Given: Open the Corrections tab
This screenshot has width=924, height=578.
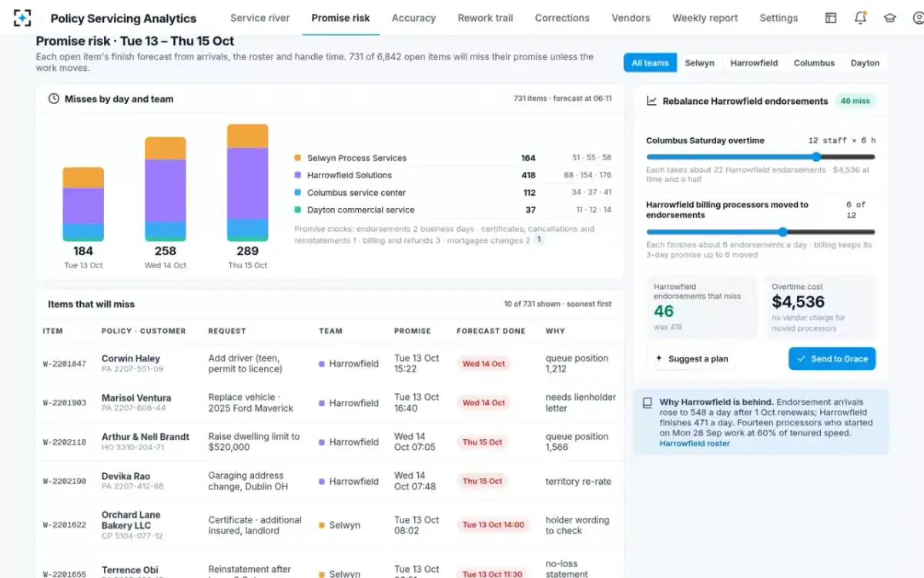Looking at the screenshot, I should pos(562,18).
